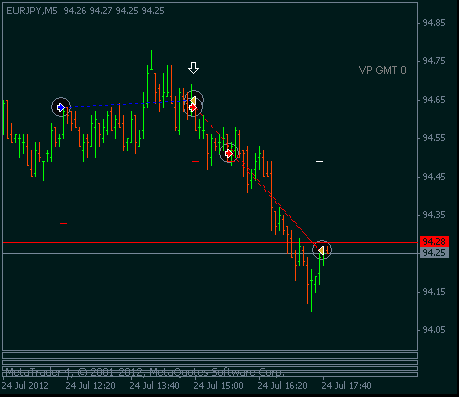
Task: Click the 24 Jul 15:00 time label
Action: click(x=218, y=386)
